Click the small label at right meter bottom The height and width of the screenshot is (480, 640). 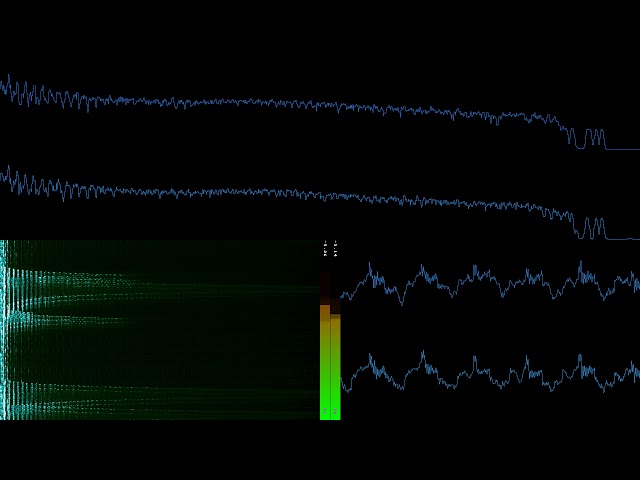click(335, 412)
